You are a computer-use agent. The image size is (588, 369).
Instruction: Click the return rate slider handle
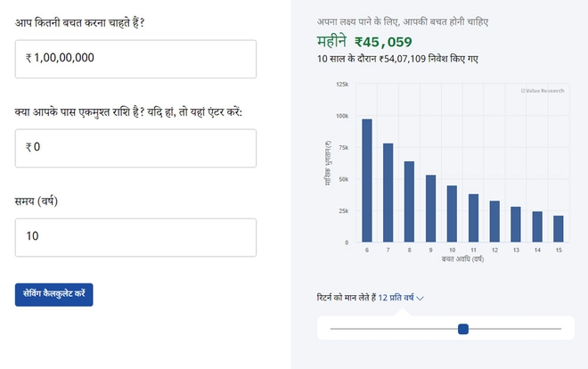coord(463,329)
